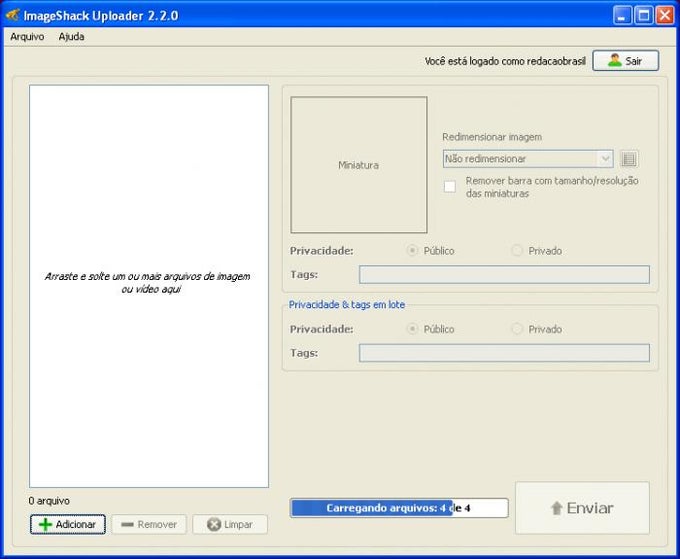Image resolution: width=680 pixels, height=559 pixels.
Task: Click the Carregando arquivos progress bar
Action: [399, 508]
